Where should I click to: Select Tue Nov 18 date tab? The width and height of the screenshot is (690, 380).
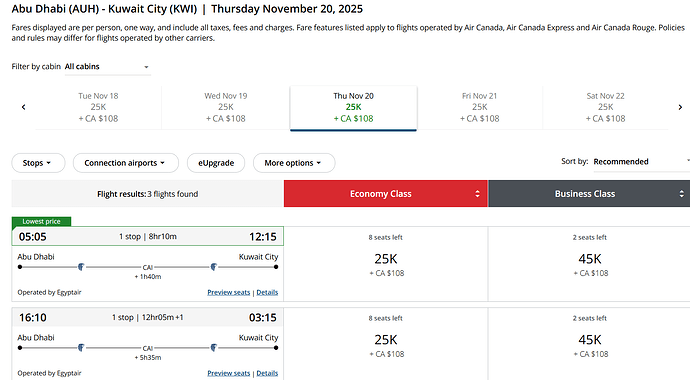(x=99, y=107)
